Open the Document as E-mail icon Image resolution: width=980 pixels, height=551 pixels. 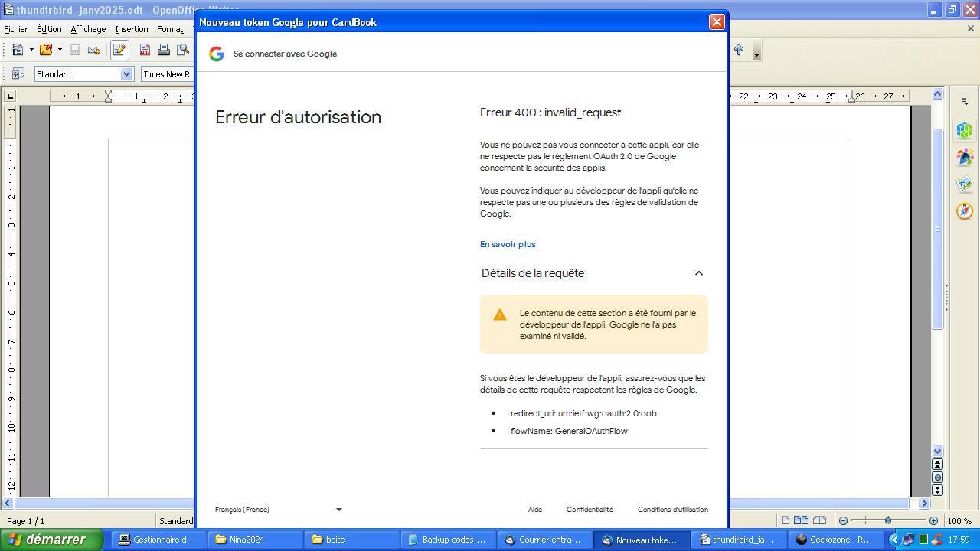click(94, 50)
